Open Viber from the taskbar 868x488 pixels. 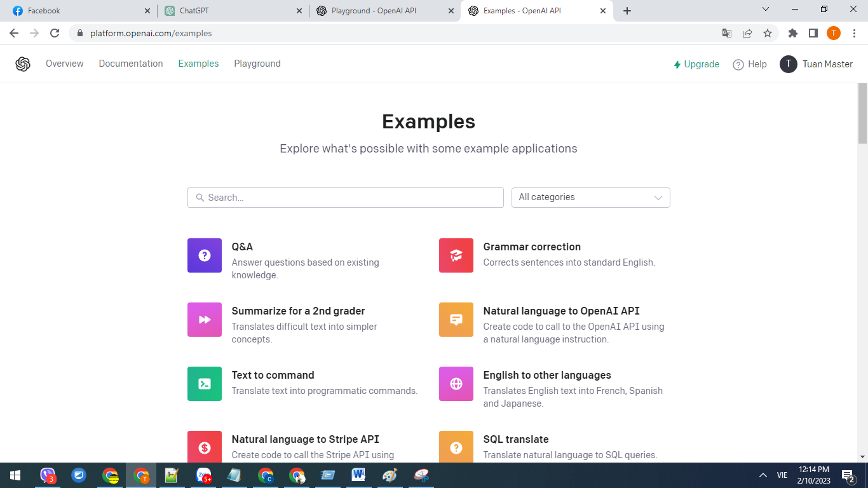click(x=48, y=475)
